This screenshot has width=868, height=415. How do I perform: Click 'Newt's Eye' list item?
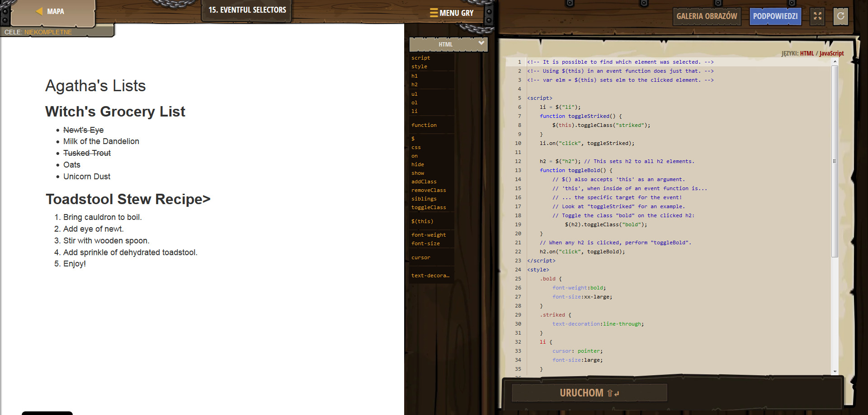click(83, 130)
